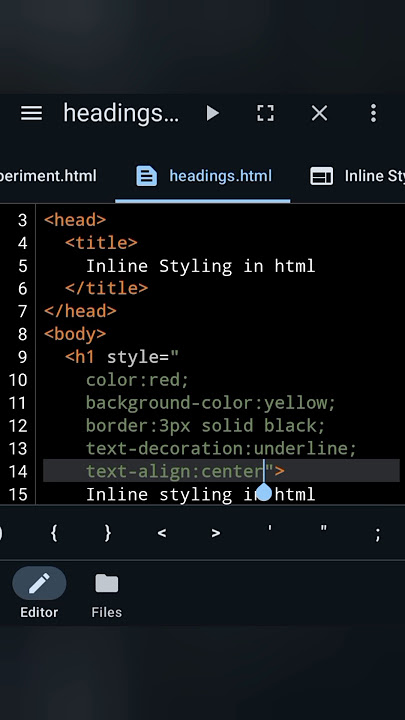The height and width of the screenshot is (720, 405).
Task: Open the hamburger navigation menu
Action: click(x=31, y=113)
